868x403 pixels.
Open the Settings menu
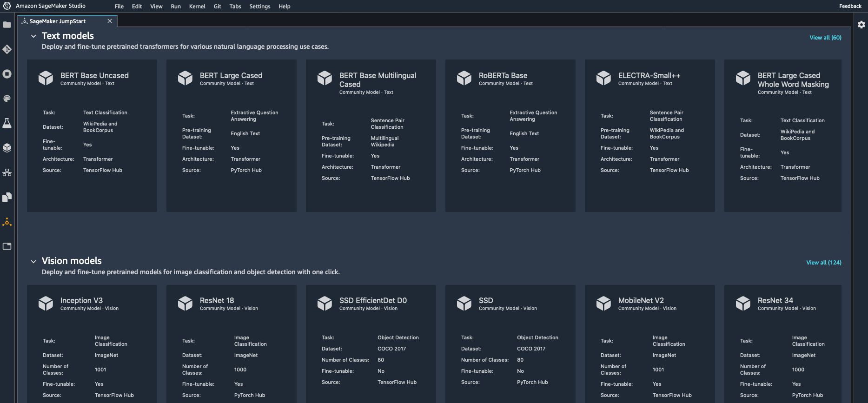click(x=260, y=7)
